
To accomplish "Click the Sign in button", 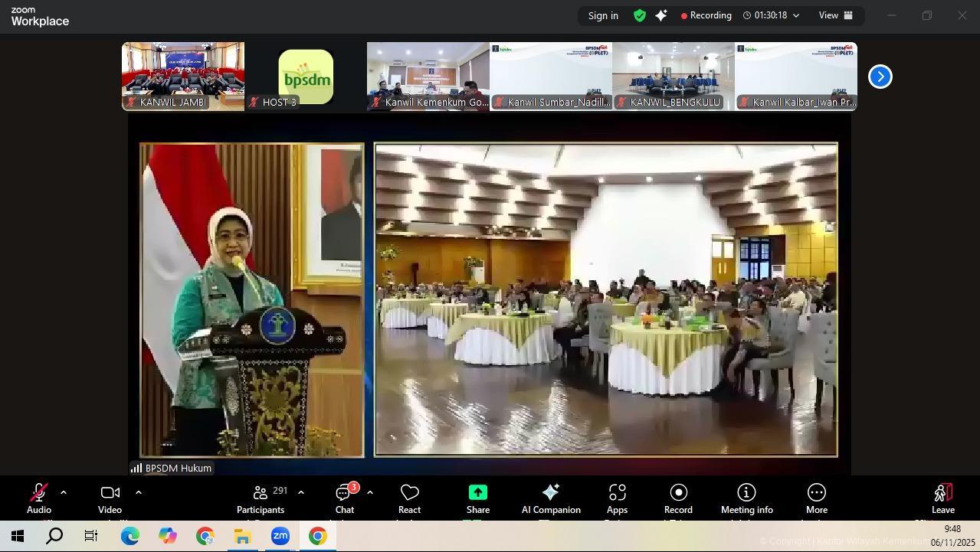I will coord(603,15).
